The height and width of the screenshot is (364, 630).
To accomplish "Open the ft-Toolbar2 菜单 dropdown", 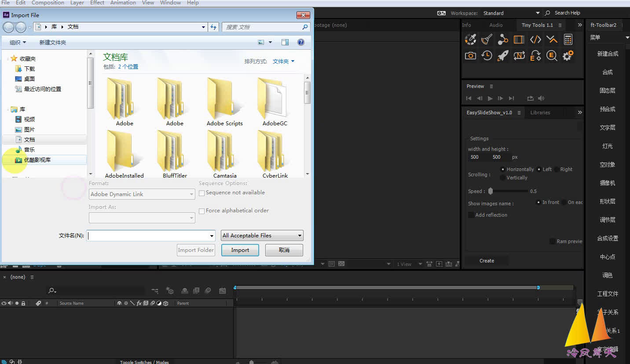I will pos(609,38).
